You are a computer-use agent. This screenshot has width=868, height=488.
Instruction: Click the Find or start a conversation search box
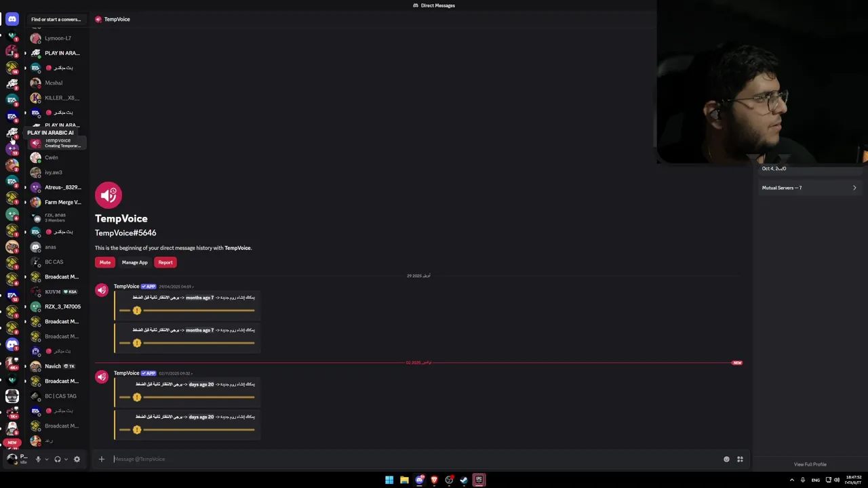(x=56, y=19)
